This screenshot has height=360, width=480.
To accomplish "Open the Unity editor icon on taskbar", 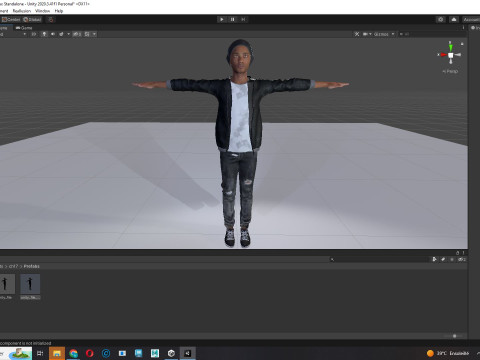I will pos(187,353).
